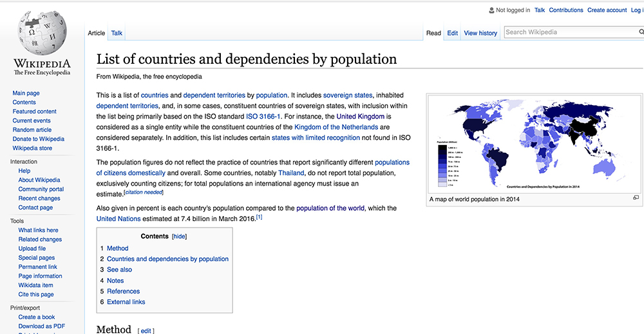Follow the United Kingdom link

click(x=360, y=117)
